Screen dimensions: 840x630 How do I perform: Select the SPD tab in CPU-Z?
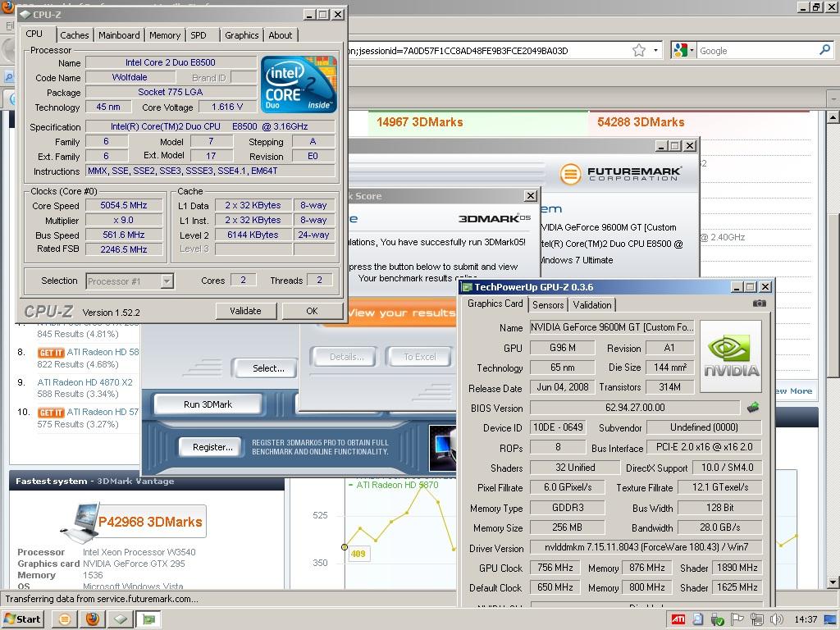[x=199, y=35]
